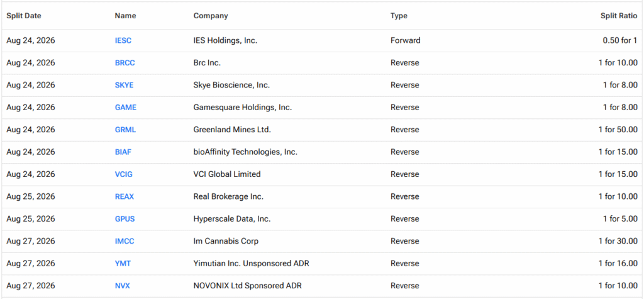Open the YMT ticker link
This screenshot has height=299, width=644.
tap(123, 263)
